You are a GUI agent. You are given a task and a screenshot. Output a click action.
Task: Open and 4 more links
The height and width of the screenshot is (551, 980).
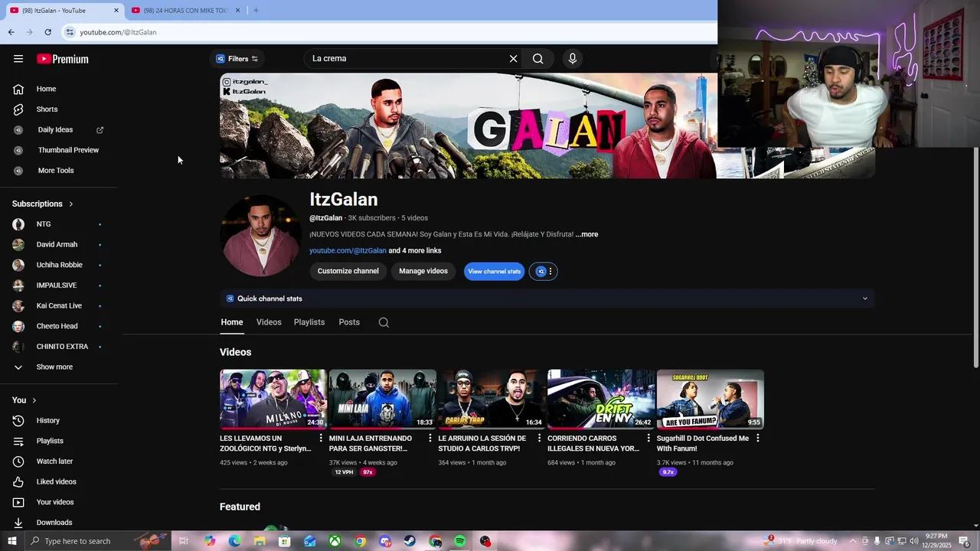pyautogui.click(x=415, y=251)
